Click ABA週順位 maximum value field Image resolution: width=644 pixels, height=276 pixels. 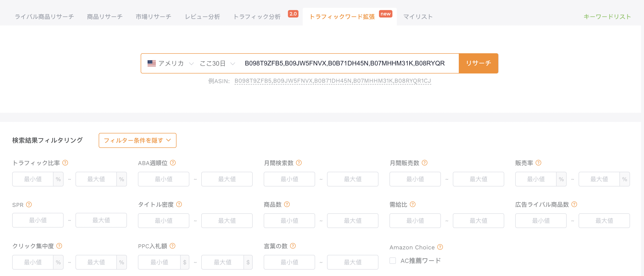pyautogui.click(x=227, y=179)
